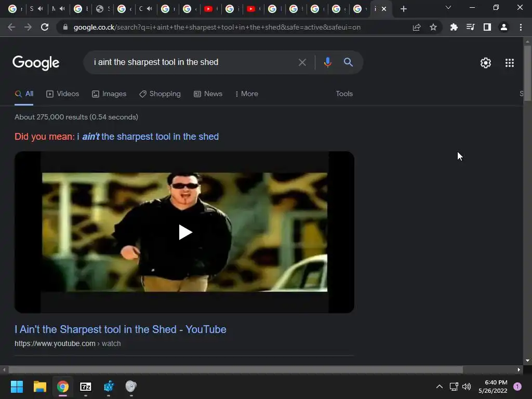This screenshot has height=399, width=532.
Task: Click the address bar URL
Action: [217, 27]
